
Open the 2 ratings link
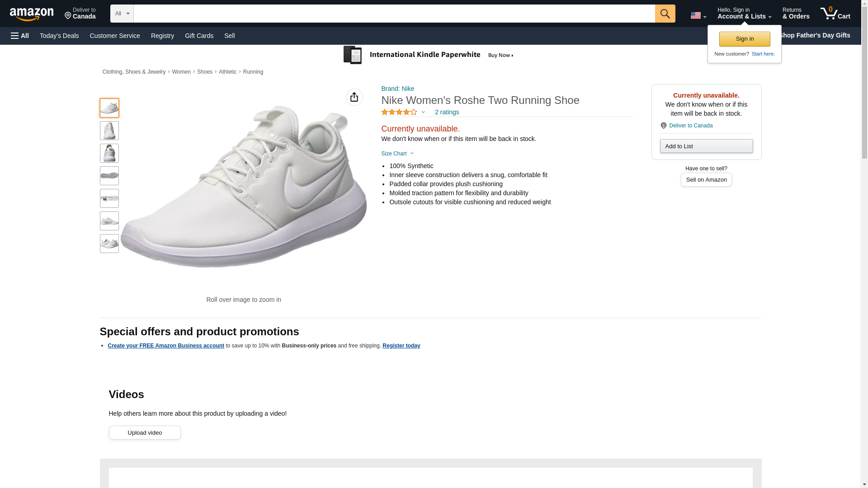tap(447, 112)
